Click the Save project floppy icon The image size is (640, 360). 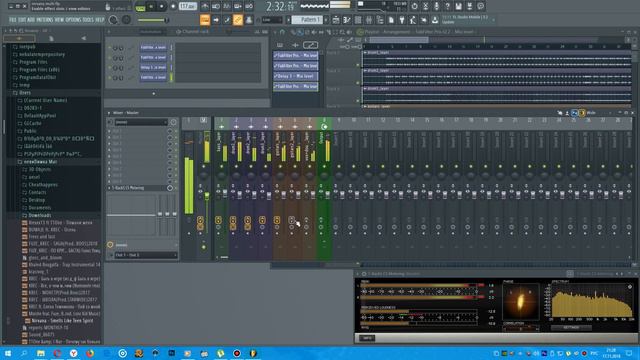[458, 6]
